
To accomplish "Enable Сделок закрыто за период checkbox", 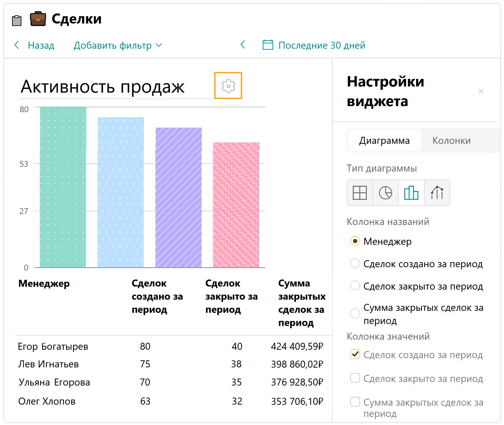I will pos(355,378).
